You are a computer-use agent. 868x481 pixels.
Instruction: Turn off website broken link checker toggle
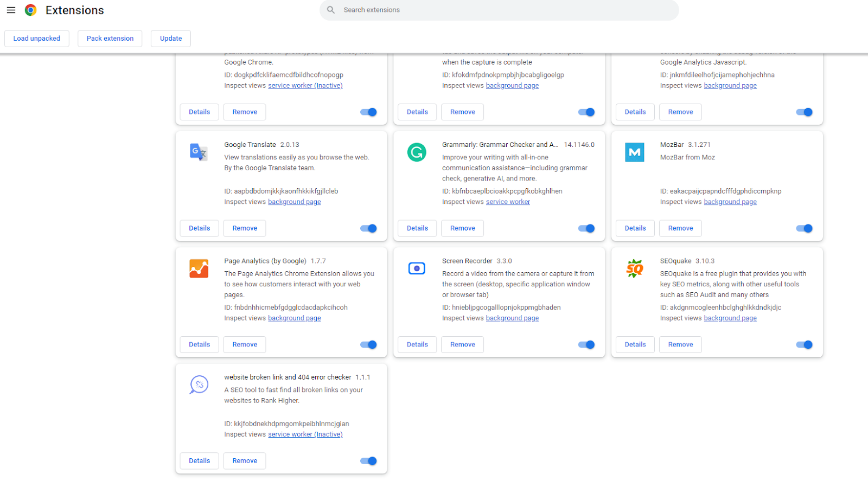click(x=368, y=461)
